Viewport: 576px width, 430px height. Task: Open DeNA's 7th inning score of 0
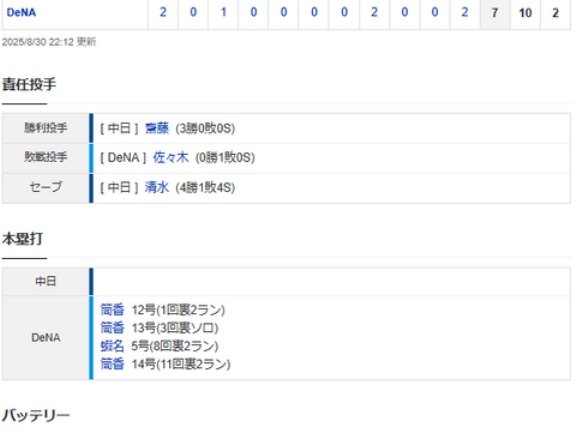pyautogui.click(x=344, y=12)
